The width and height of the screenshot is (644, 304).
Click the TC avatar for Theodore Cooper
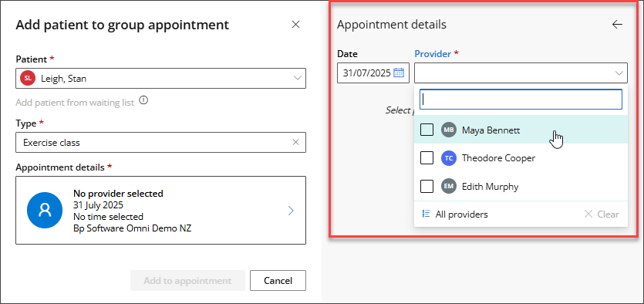click(x=449, y=158)
